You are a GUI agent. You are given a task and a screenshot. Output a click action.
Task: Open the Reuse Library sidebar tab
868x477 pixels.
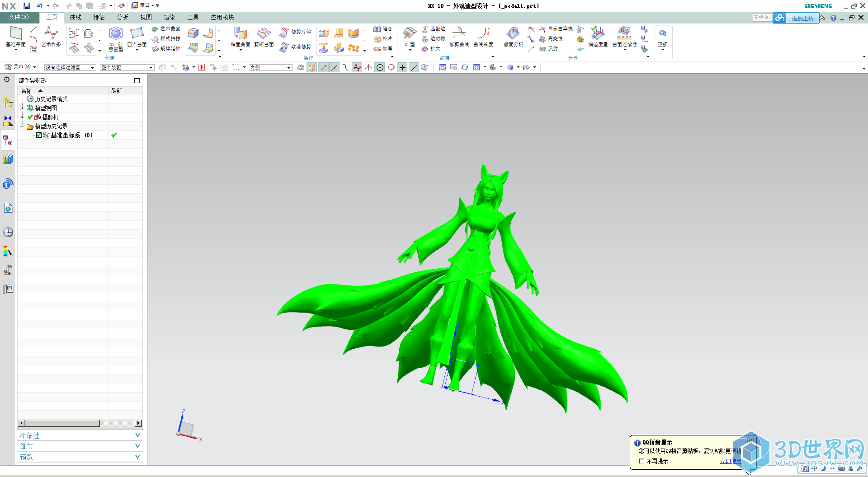(8, 159)
